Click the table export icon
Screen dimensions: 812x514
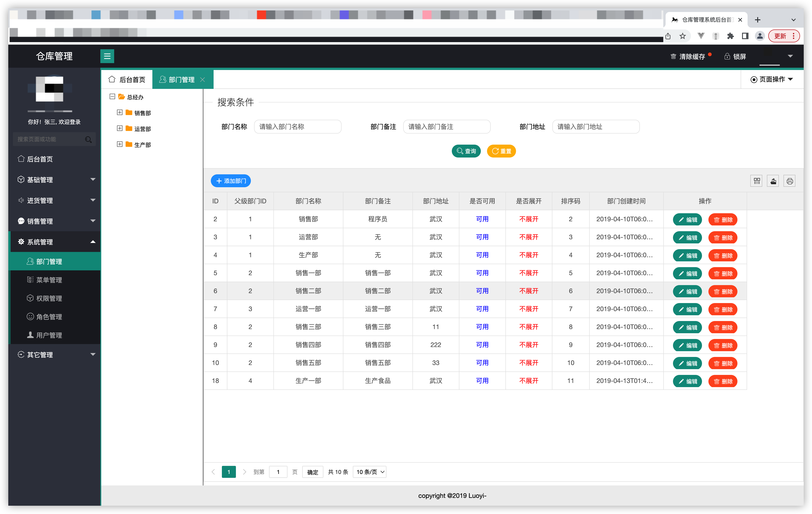(773, 181)
